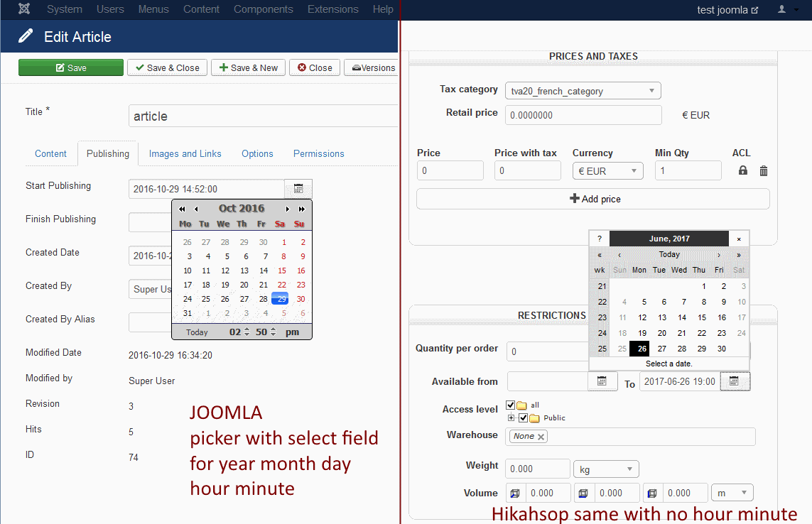This screenshot has width=812, height=524.
Task: Go to previous month in Oct 2016 calendar
Action: coord(196,209)
